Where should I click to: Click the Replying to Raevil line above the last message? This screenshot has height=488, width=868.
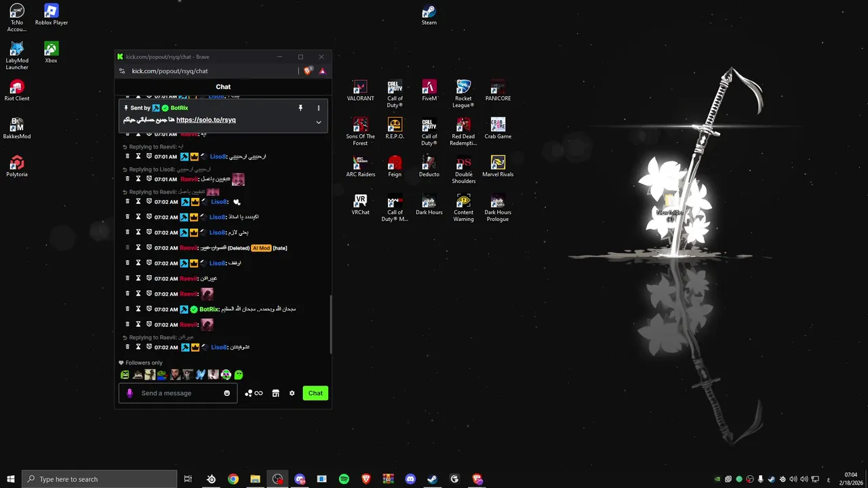(158, 338)
